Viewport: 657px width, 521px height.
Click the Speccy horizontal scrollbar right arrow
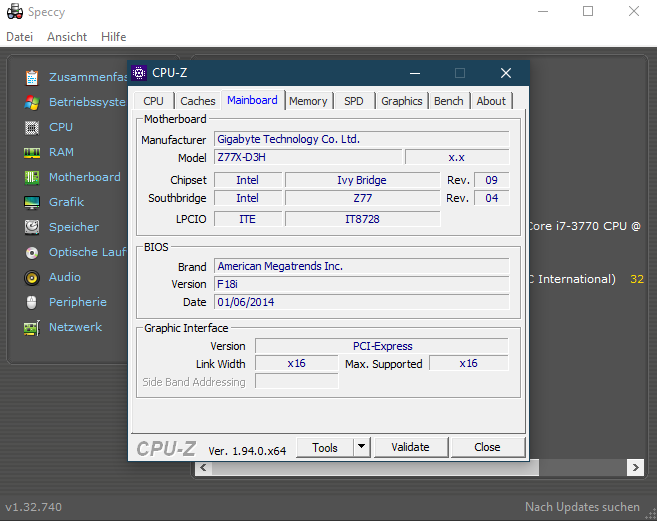pos(635,467)
